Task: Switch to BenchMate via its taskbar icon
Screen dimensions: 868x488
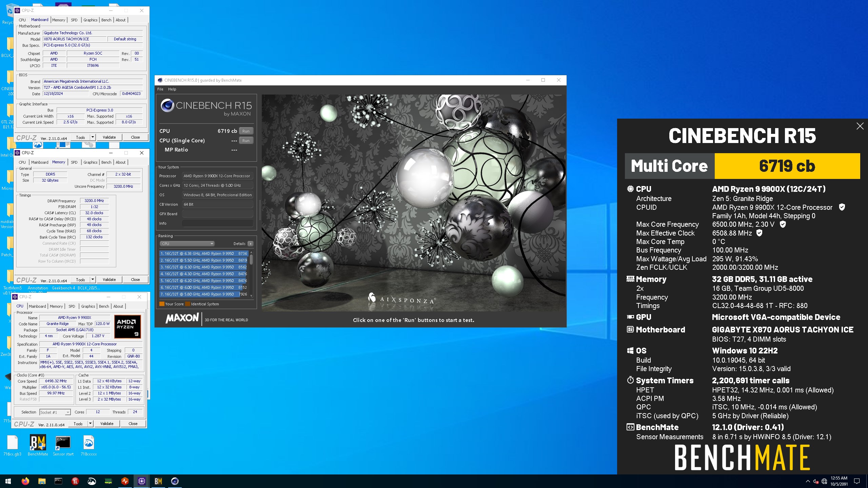Action: [158, 481]
